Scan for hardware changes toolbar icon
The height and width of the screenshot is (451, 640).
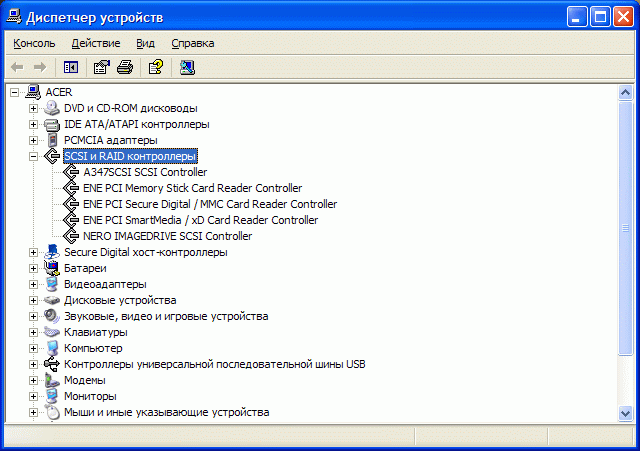pos(187,67)
